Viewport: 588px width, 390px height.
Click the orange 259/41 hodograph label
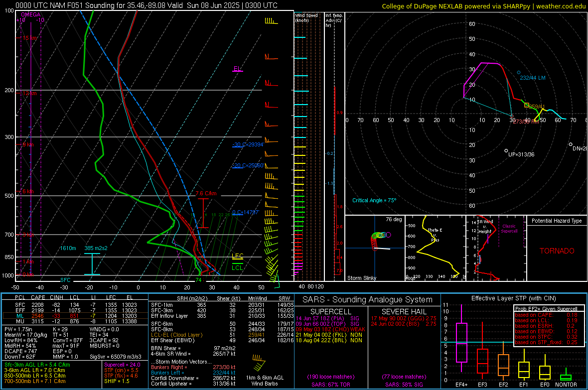537,107
